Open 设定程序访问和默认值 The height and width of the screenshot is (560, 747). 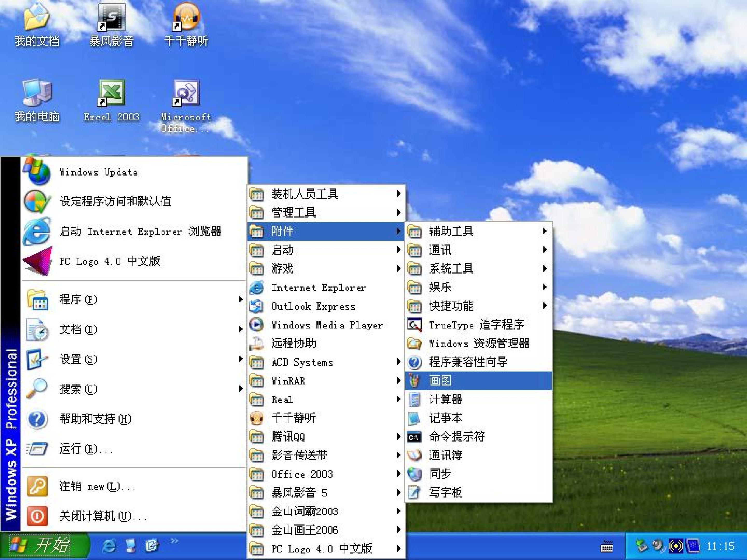click(134, 201)
